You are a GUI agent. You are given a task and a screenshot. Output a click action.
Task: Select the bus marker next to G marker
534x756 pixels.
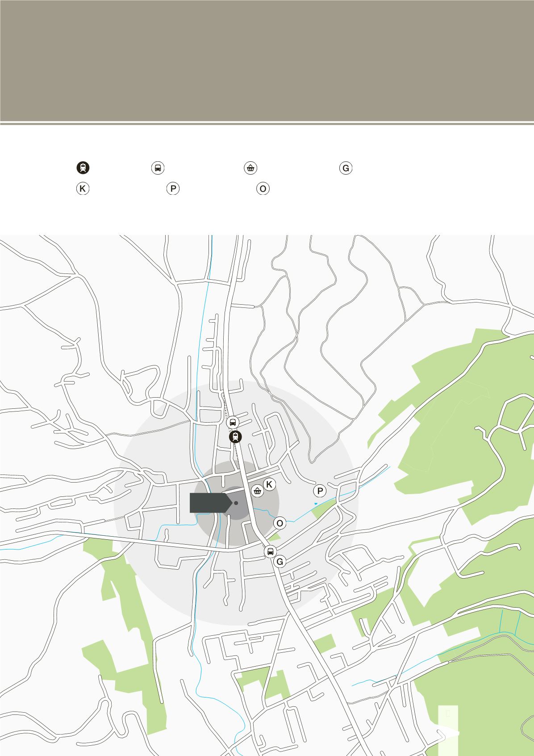tap(270, 551)
